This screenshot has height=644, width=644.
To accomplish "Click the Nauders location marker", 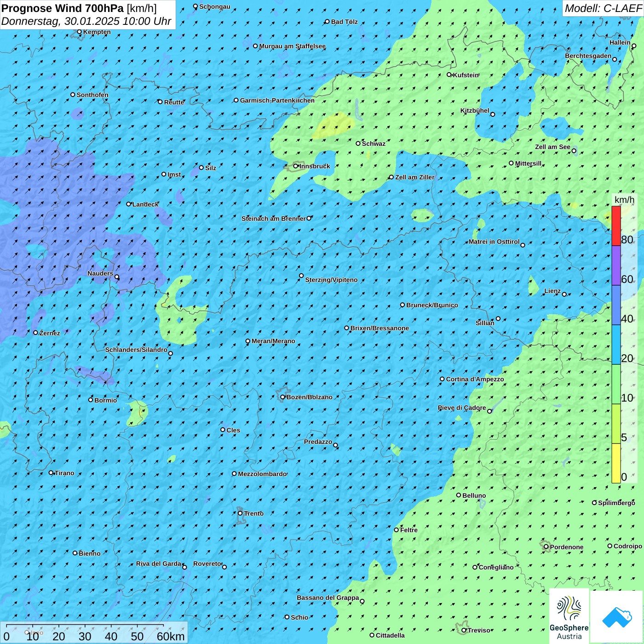I will coord(117,277).
